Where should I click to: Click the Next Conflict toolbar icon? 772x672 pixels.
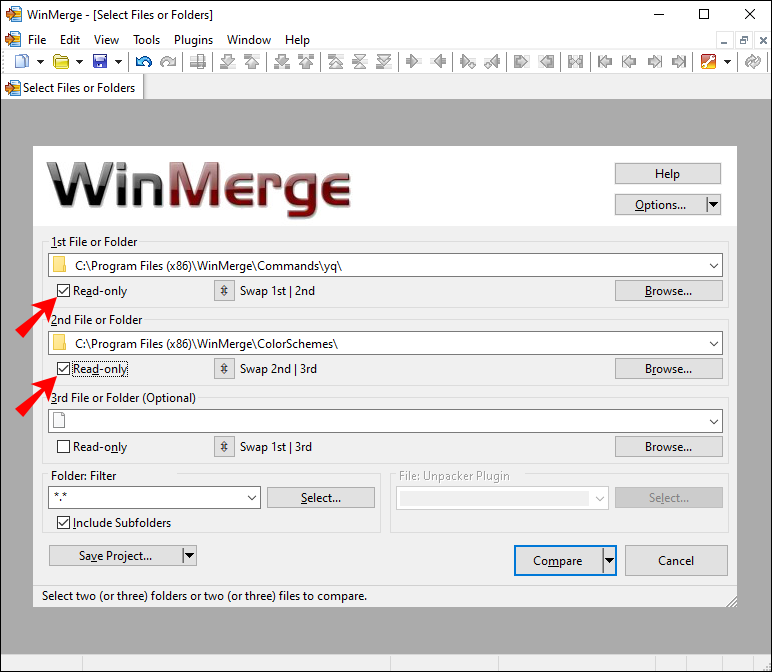pos(282,62)
